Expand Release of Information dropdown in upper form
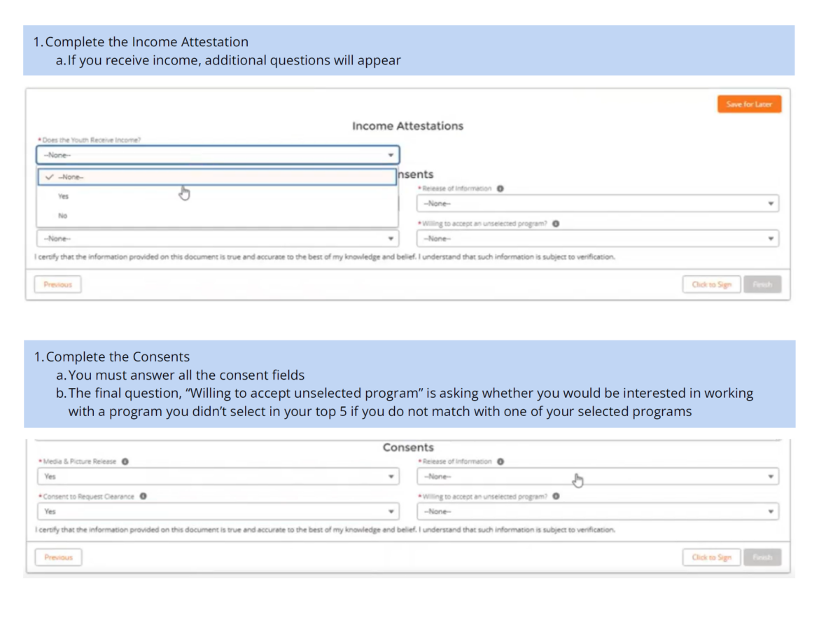The image size is (840, 629). tap(597, 204)
